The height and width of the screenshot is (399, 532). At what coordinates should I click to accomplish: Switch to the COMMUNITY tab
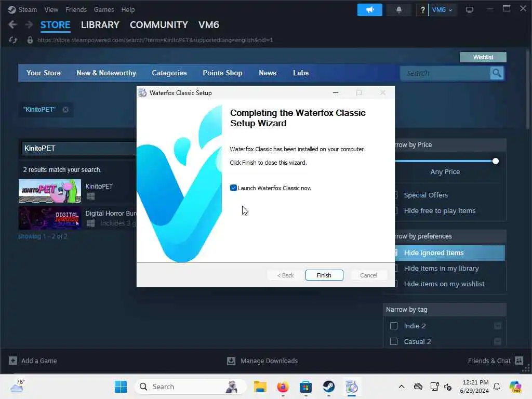click(x=159, y=25)
